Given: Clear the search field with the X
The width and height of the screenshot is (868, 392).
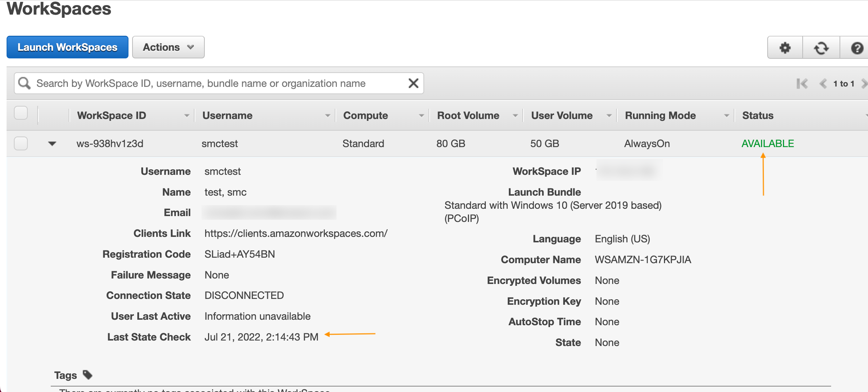Looking at the screenshot, I should [x=413, y=83].
